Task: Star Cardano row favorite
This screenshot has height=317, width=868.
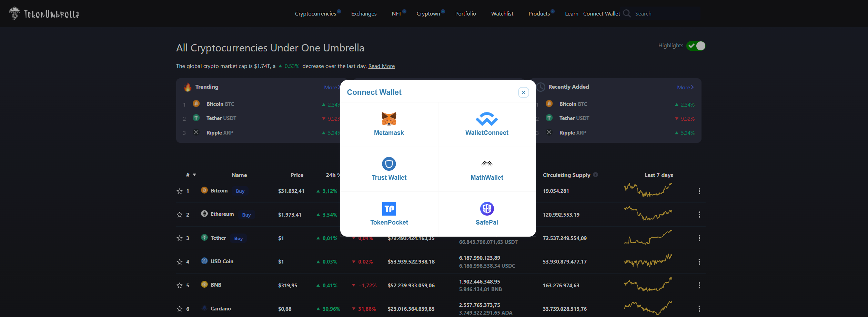Action: (x=180, y=309)
